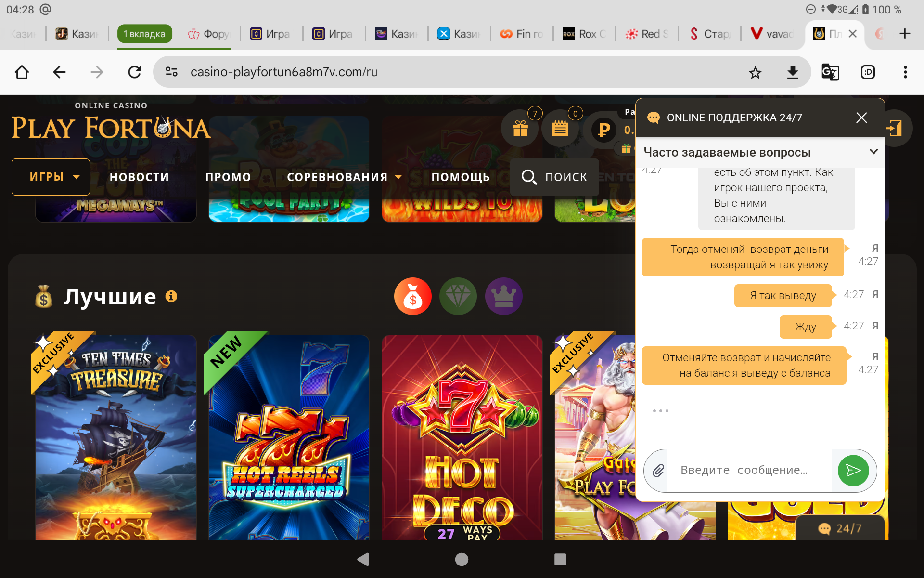
Task: Expand the СОРЕВНОВАНИЯ dropdown menu
Action: pos(344,177)
